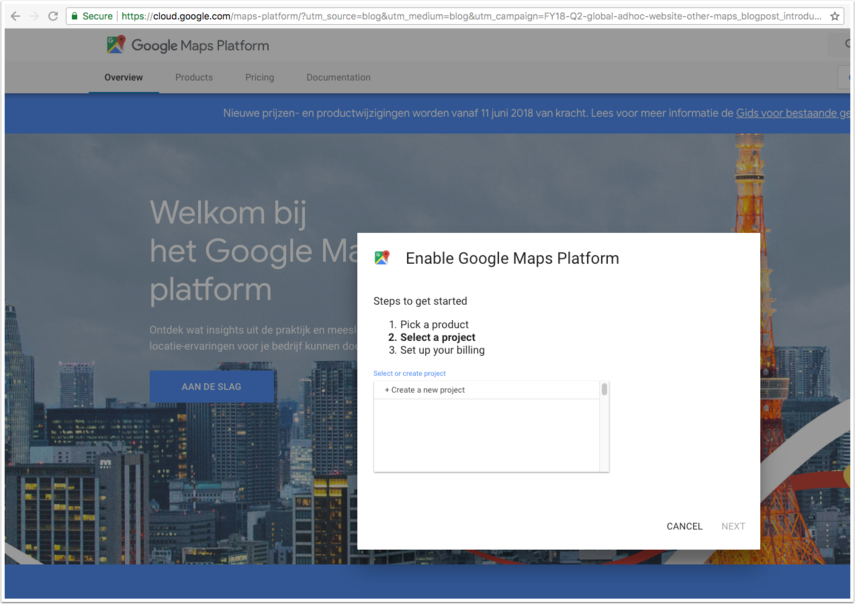Cancel the Enable Google Maps Platform dialog
The width and height of the screenshot is (855, 604).
click(684, 526)
